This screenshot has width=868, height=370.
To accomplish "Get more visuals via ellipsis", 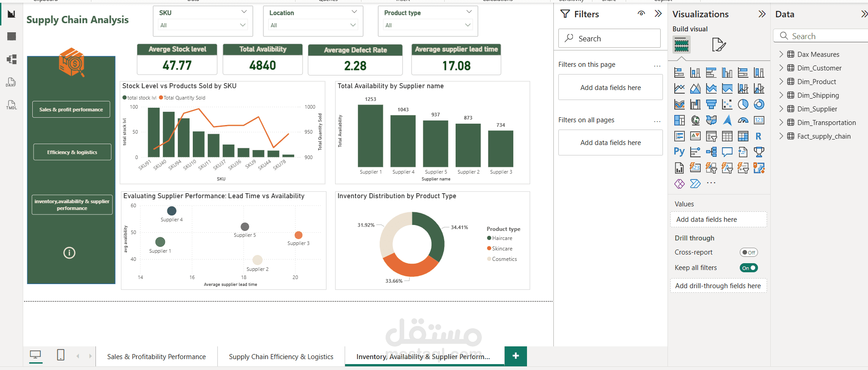I will [x=711, y=183].
